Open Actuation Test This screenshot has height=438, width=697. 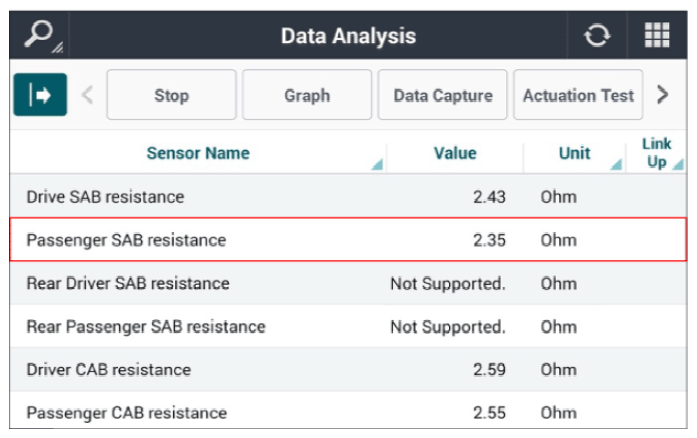(x=578, y=95)
